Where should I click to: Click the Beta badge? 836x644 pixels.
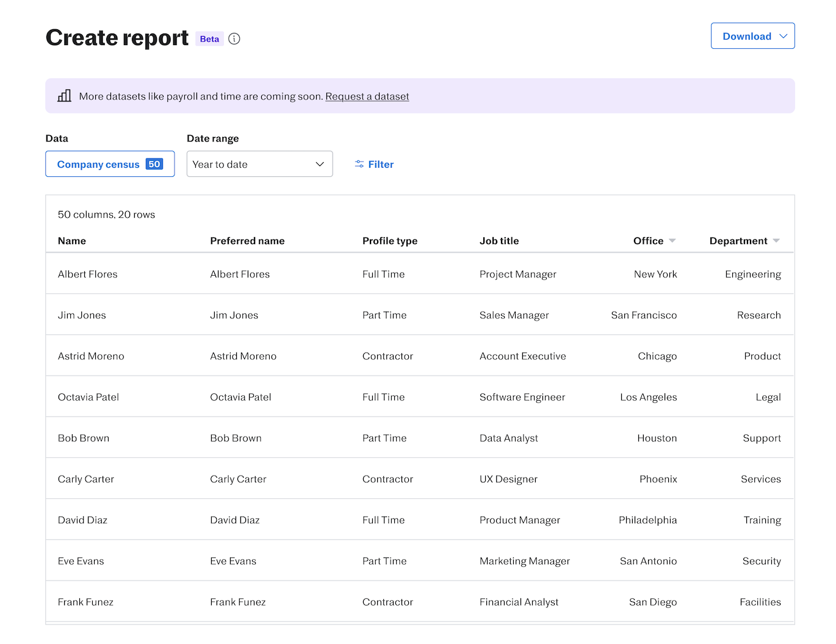click(209, 39)
